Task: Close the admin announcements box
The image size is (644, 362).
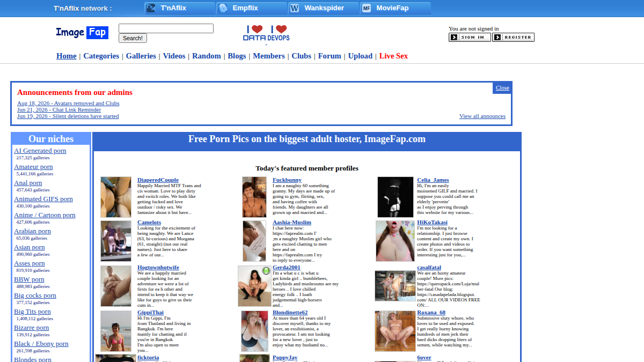Action: (x=502, y=88)
